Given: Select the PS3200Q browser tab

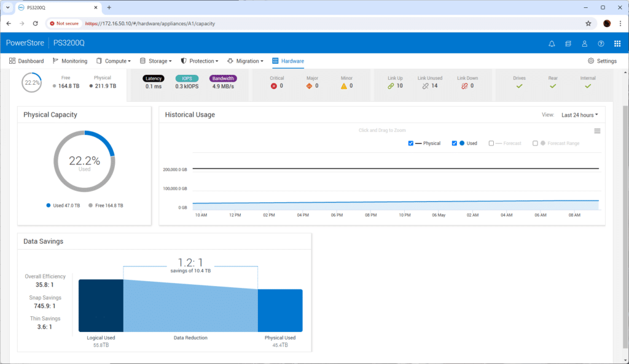Looking at the screenshot, I should 58,7.
